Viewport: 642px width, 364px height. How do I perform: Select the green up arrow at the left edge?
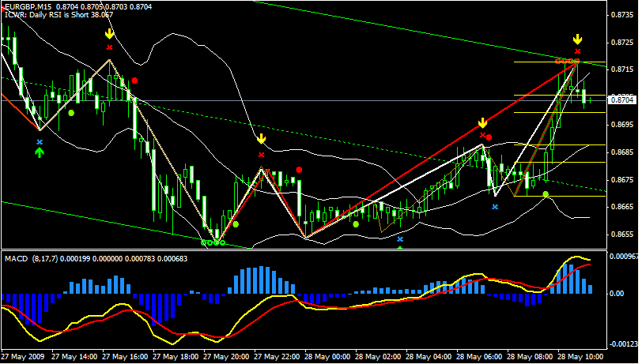click(x=40, y=152)
